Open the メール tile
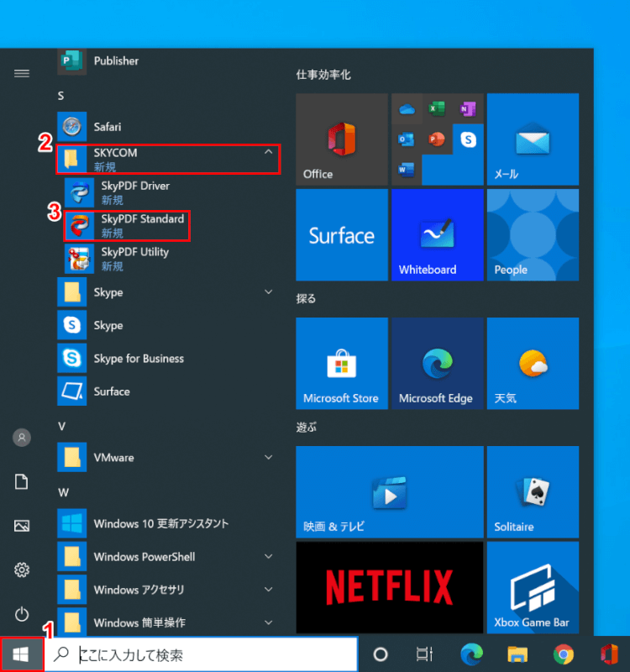This screenshot has width=630, height=672. pos(533,139)
